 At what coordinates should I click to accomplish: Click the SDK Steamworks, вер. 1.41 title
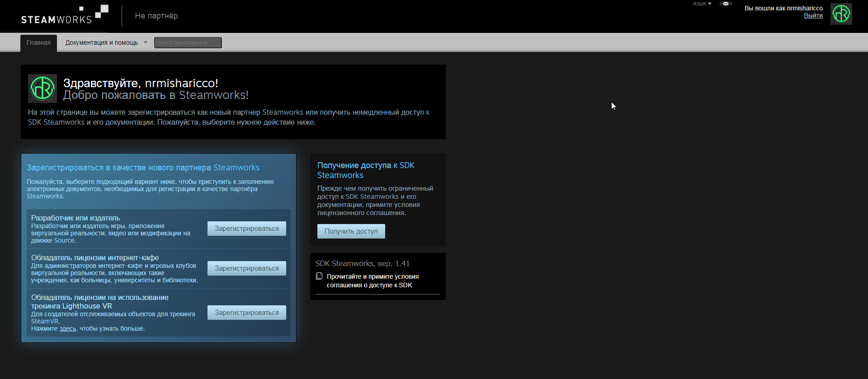(363, 263)
